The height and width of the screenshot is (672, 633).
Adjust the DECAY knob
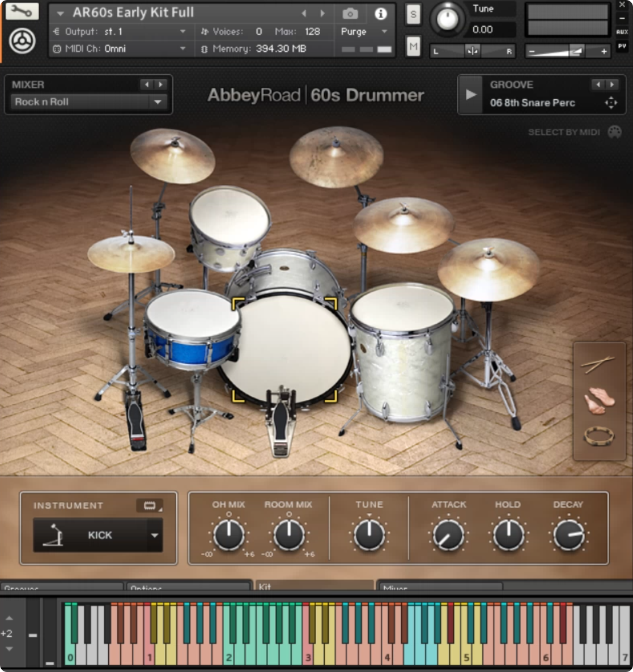[569, 535]
